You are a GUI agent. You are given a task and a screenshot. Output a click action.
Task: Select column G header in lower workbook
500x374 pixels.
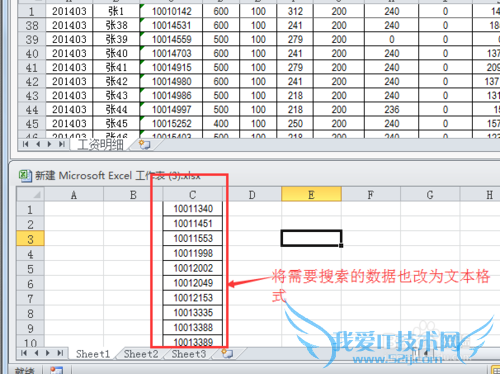[430, 195]
